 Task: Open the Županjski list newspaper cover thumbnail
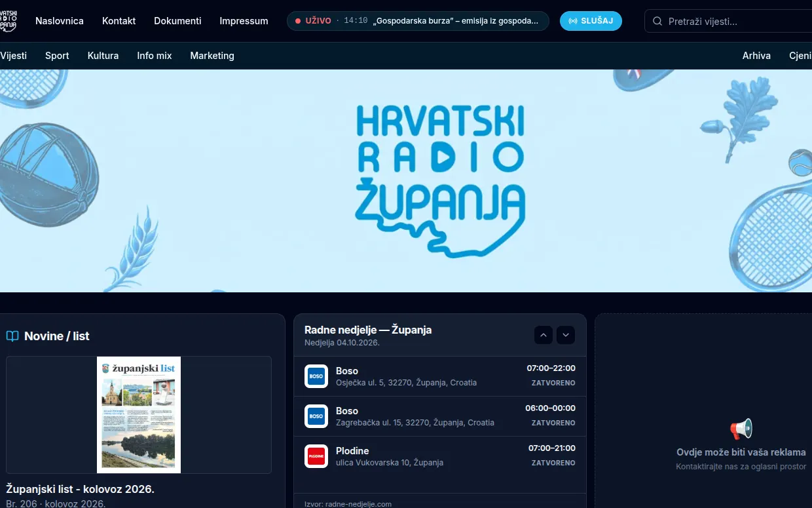click(x=139, y=415)
